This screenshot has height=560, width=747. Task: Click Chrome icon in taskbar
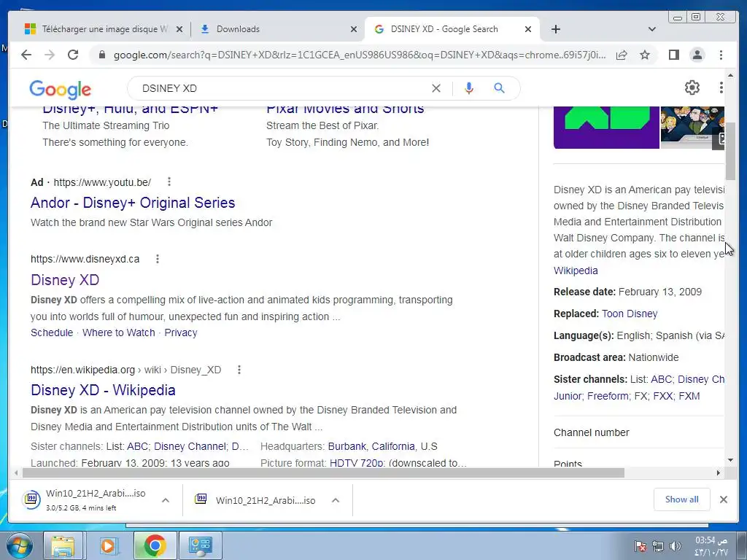(x=155, y=545)
